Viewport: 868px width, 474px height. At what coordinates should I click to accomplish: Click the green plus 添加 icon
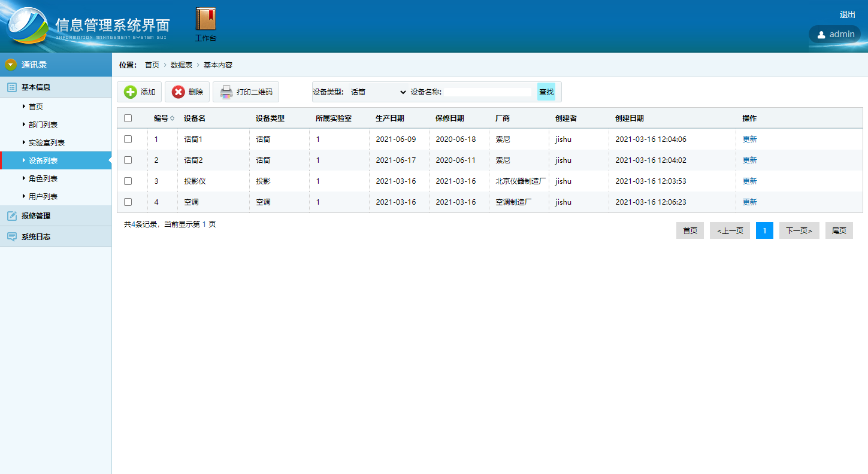130,92
